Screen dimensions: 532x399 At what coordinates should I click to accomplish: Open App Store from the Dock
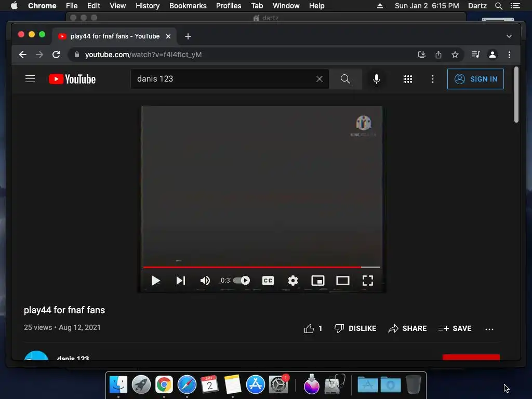256,385
